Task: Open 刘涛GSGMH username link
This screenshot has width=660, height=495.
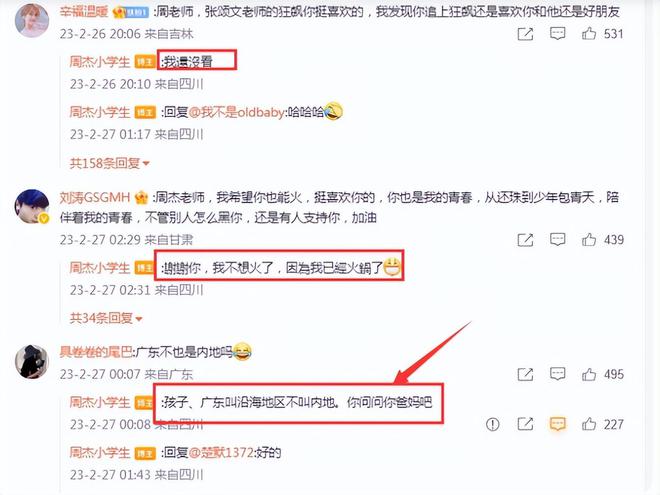Action: 95,197
